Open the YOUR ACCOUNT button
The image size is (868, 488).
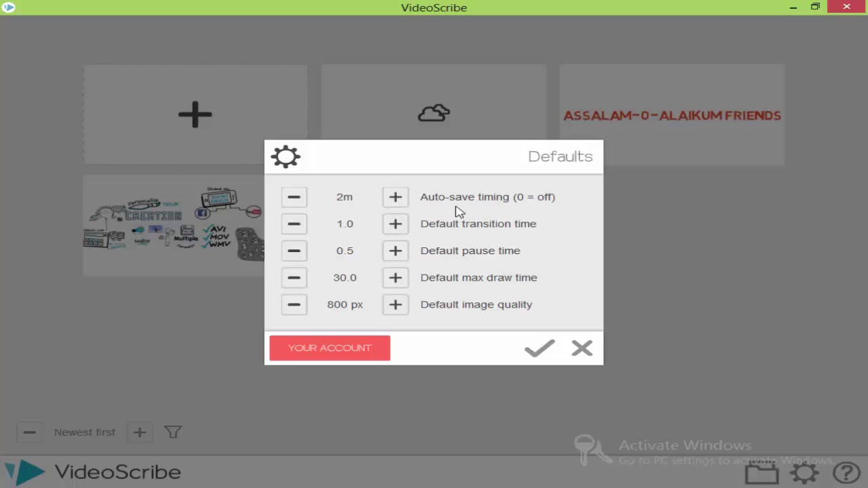click(x=330, y=348)
